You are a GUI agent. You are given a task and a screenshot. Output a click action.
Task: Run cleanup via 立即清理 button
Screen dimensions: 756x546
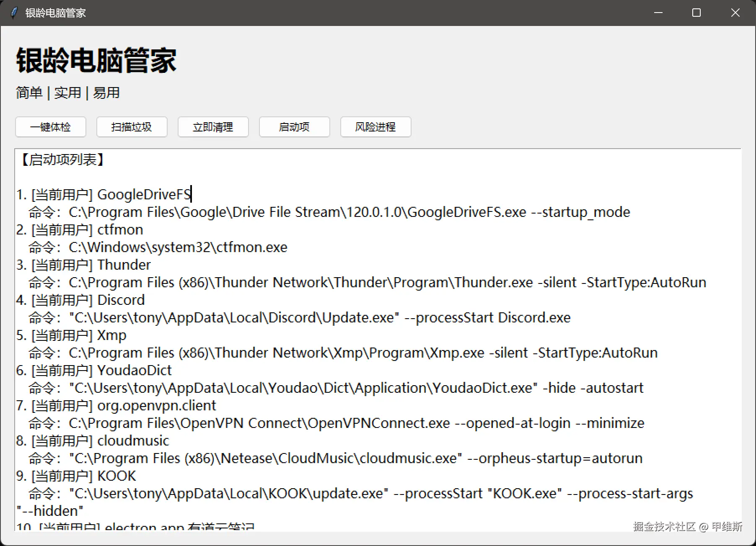click(213, 127)
